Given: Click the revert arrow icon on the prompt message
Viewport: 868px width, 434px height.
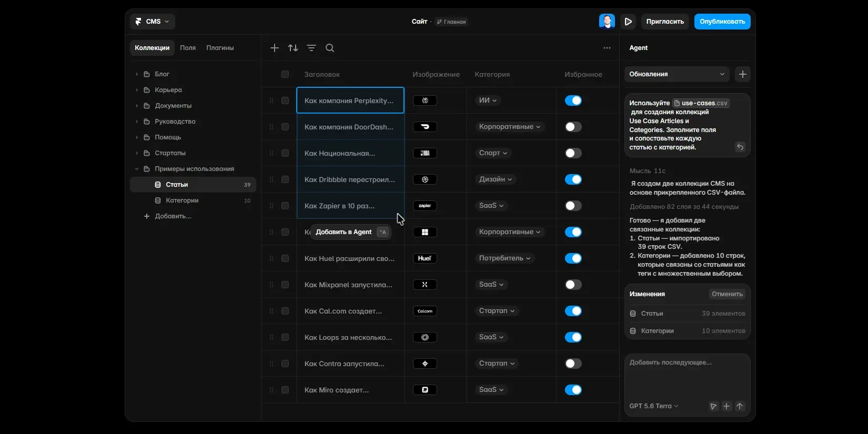Looking at the screenshot, I should click(740, 147).
